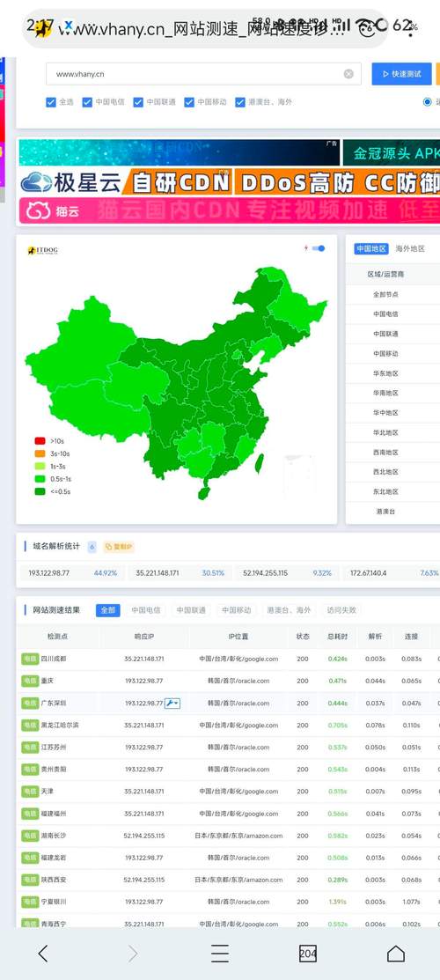Image resolution: width=440 pixels, height=980 pixels.
Task: Select the radio button right of 港澳台、海外
Action: pos(428,102)
